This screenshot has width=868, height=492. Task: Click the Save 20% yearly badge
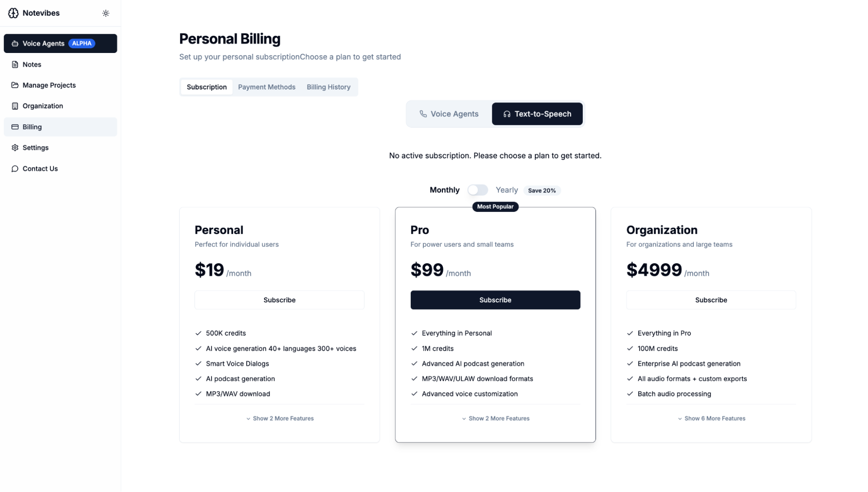tap(541, 191)
